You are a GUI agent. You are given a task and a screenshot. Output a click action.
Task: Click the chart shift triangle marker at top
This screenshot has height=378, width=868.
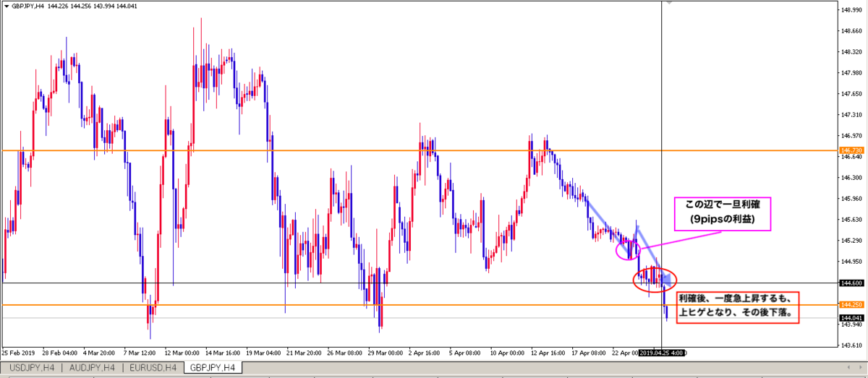click(x=668, y=4)
